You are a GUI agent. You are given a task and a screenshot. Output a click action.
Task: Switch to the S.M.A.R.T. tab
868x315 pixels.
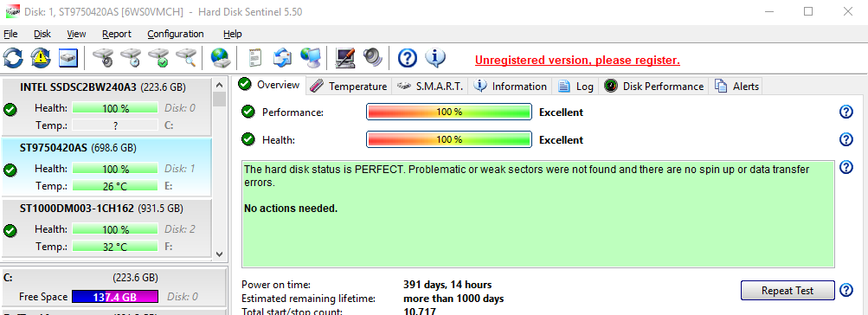click(x=430, y=87)
